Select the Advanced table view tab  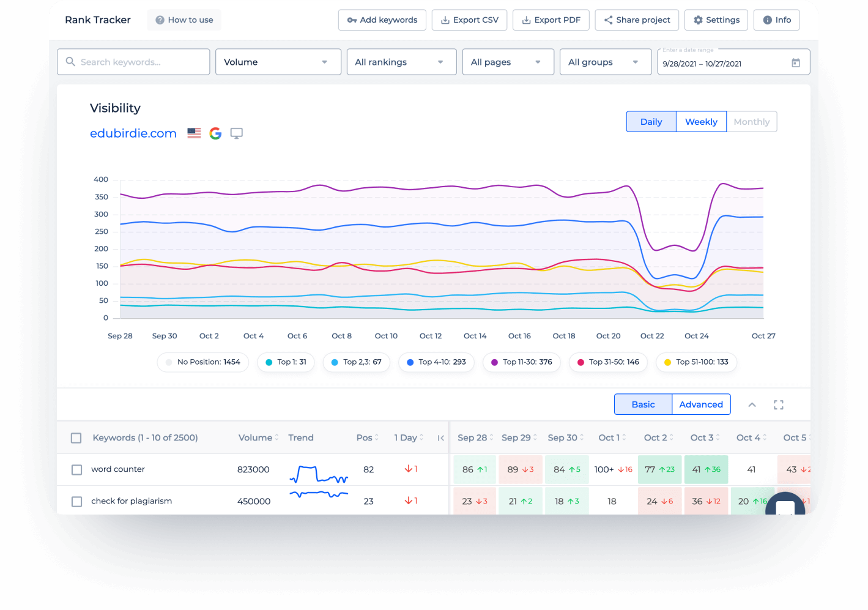[x=701, y=404]
